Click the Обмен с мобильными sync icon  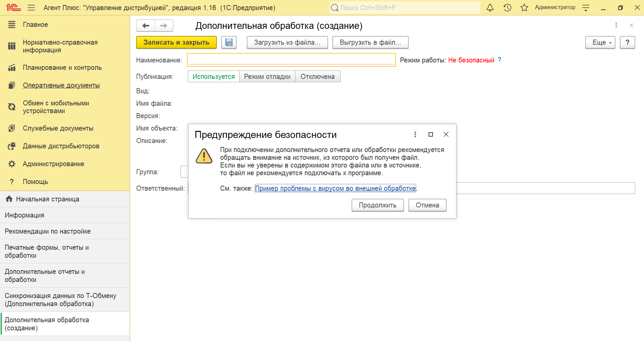click(12, 107)
